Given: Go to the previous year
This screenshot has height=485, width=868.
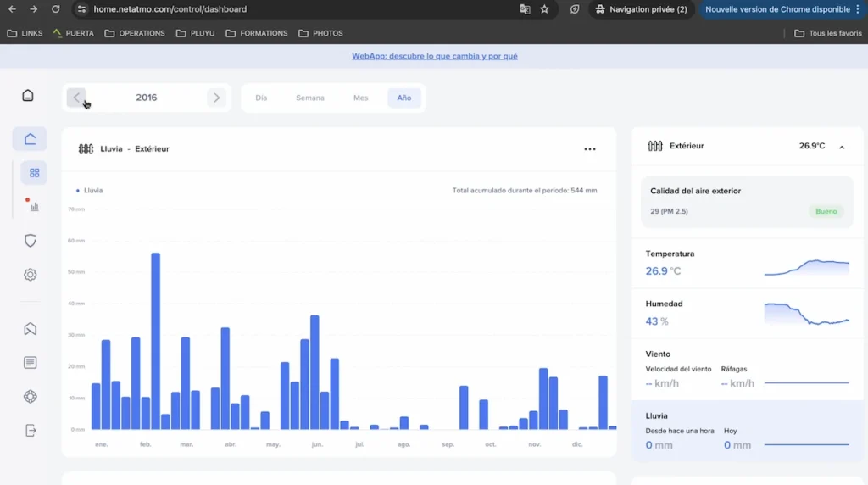Looking at the screenshot, I should [76, 98].
